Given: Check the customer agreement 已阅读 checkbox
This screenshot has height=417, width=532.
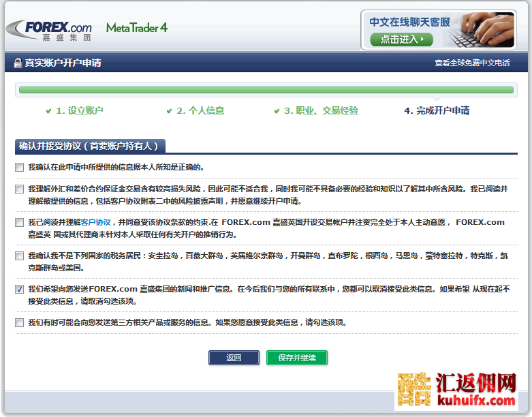Looking at the screenshot, I should (19, 222).
